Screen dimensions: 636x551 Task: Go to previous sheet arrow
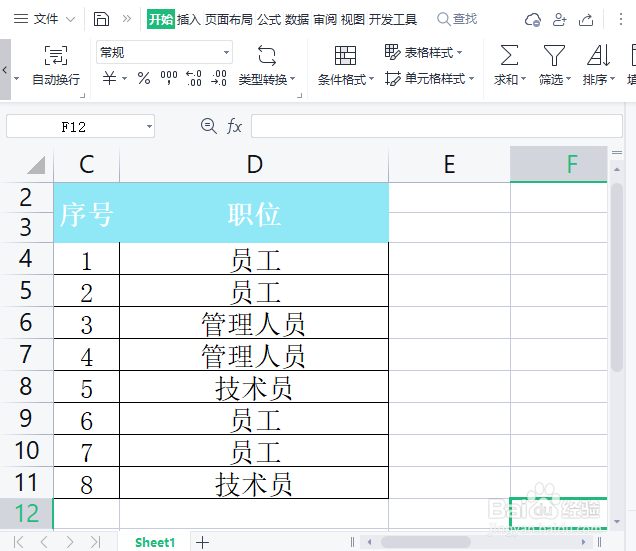[44, 542]
